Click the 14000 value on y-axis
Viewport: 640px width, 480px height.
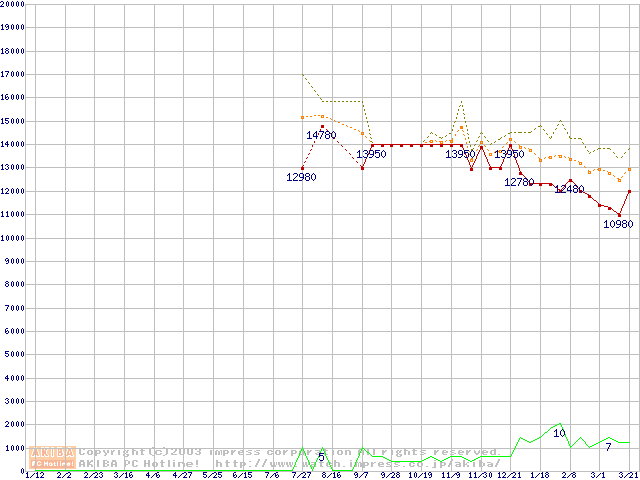point(13,144)
